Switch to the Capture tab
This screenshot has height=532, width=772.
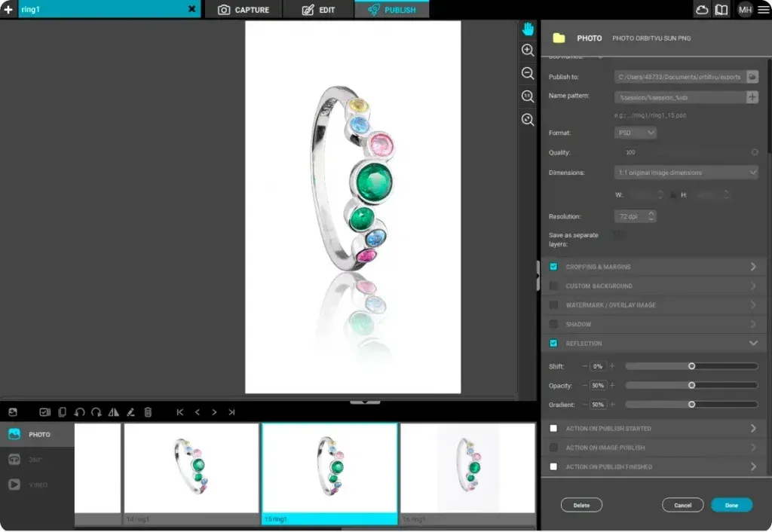tap(244, 10)
